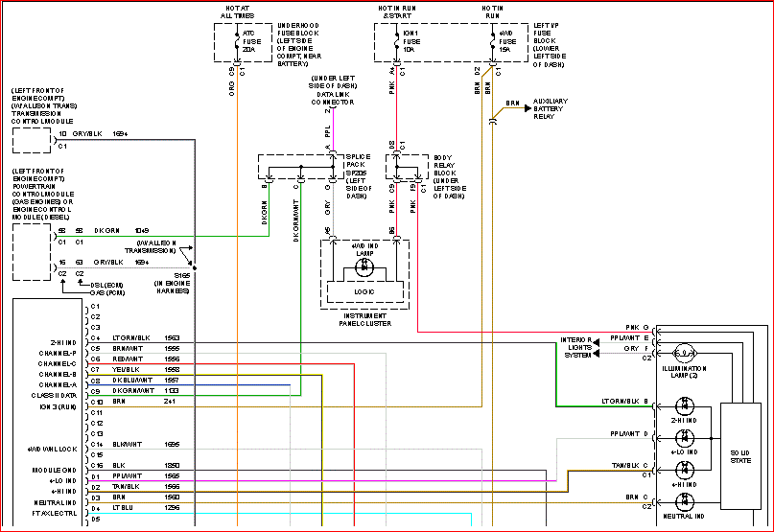Click the CHANNEL-B pin label

pyautogui.click(x=58, y=375)
